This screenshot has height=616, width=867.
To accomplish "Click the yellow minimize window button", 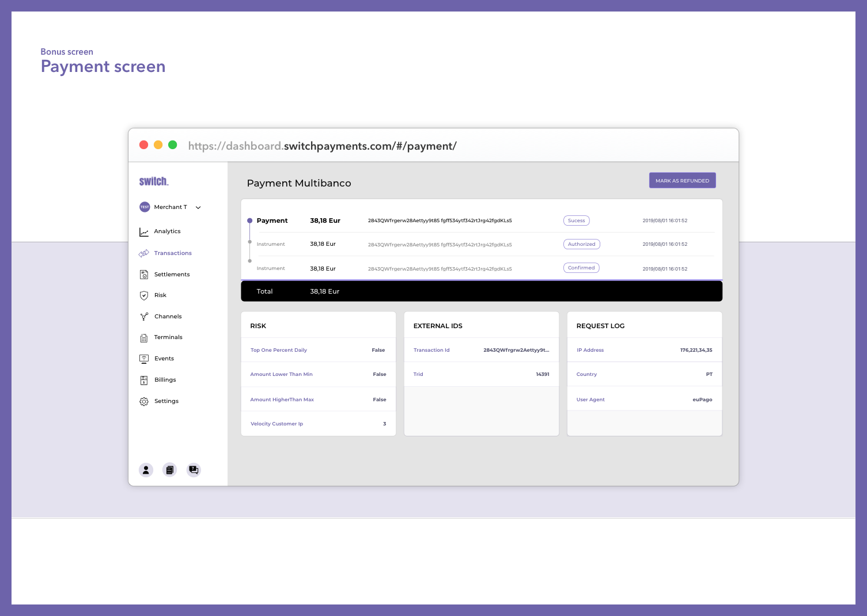I will pos(158,145).
